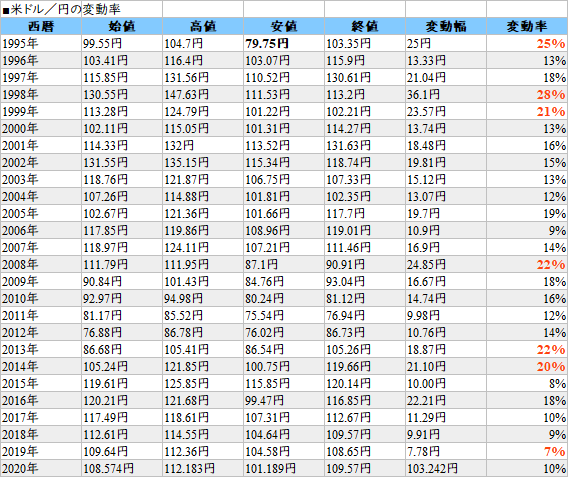Click the 22.21円 range cell

(x=426, y=401)
